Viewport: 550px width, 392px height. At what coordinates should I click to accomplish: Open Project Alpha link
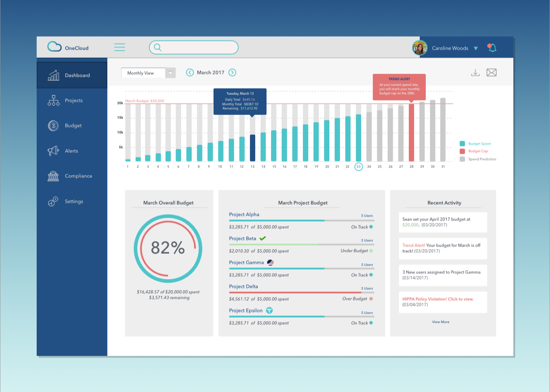pyautogui.click(x=244, y=215)
